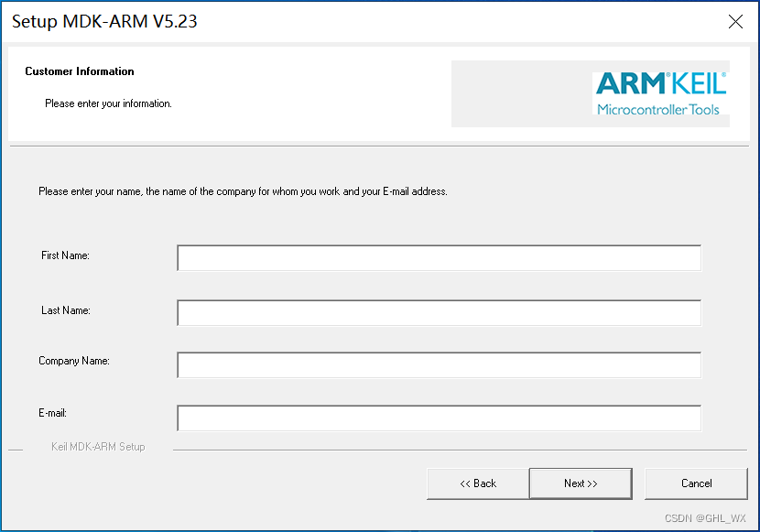This screenshot has width=760, height=532.
Task: Select the Company Name input field
Action: tap(440, 364)
